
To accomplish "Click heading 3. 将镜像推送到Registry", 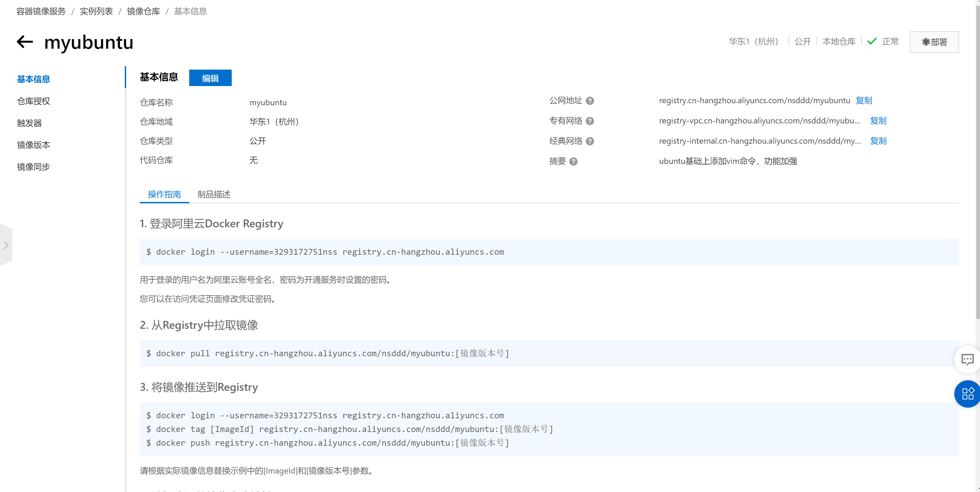I will click(199, 387).
